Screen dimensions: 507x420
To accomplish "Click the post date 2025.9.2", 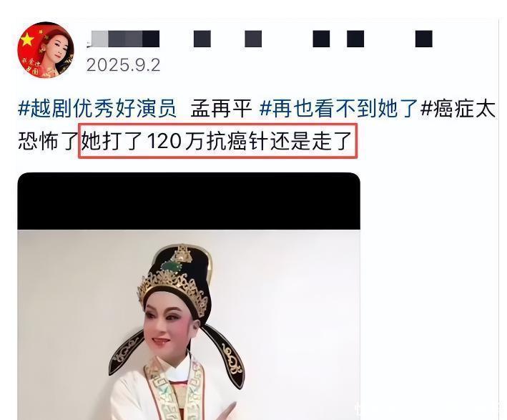I will (x=123, y=65).
